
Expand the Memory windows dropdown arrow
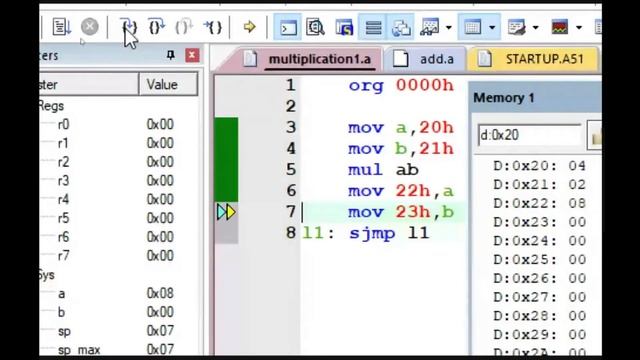pyautogui.click(x=492, y=27)
